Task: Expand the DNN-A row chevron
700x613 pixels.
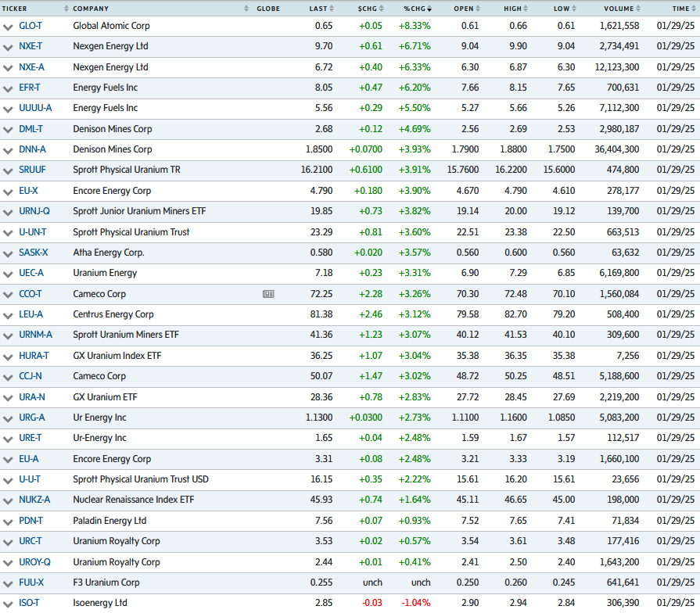Action: pos(8,150)
